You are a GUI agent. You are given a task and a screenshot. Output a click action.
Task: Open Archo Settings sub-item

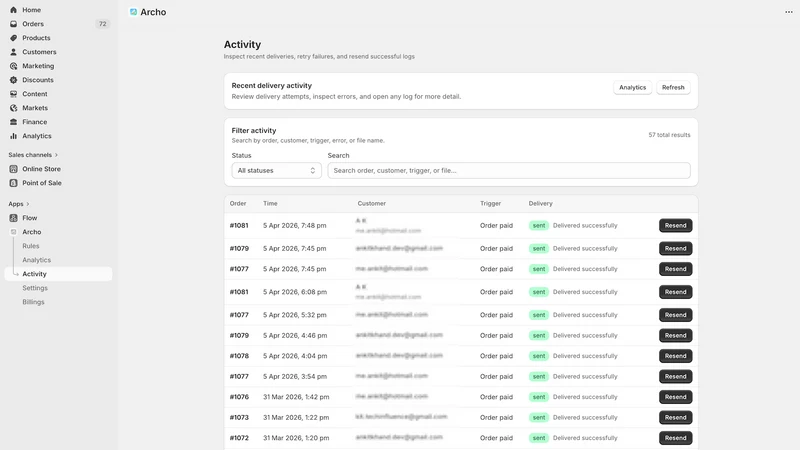[x=35, y=288]
